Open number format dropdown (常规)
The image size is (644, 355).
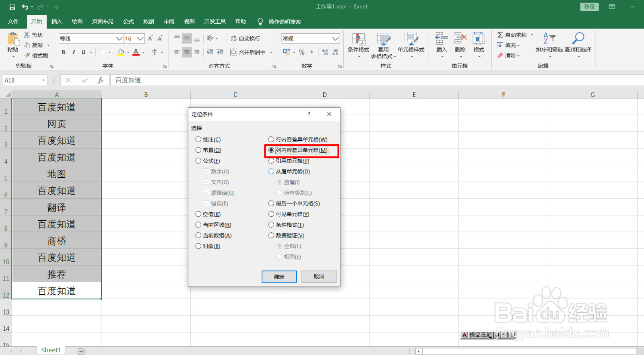(335, 39)
